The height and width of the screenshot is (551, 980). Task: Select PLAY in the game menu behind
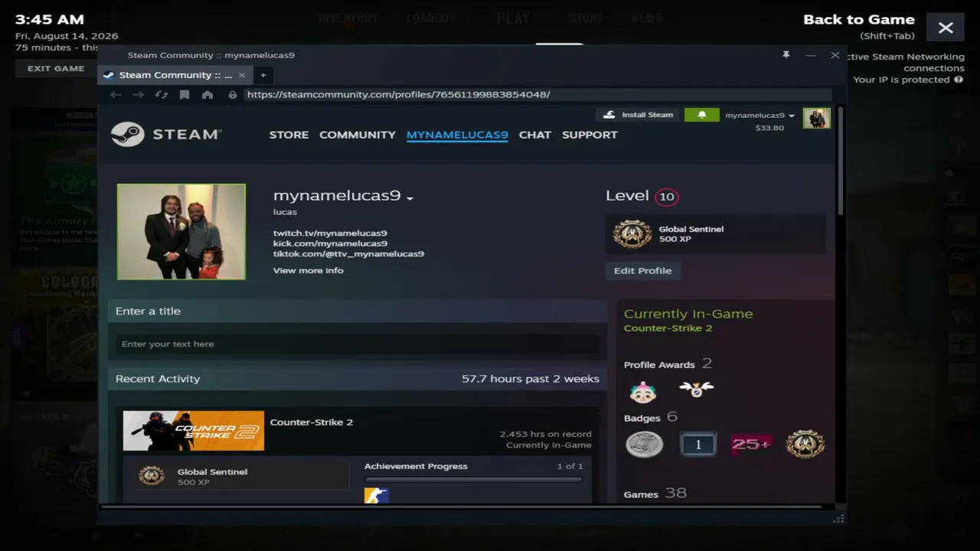[x=513, y=18]
